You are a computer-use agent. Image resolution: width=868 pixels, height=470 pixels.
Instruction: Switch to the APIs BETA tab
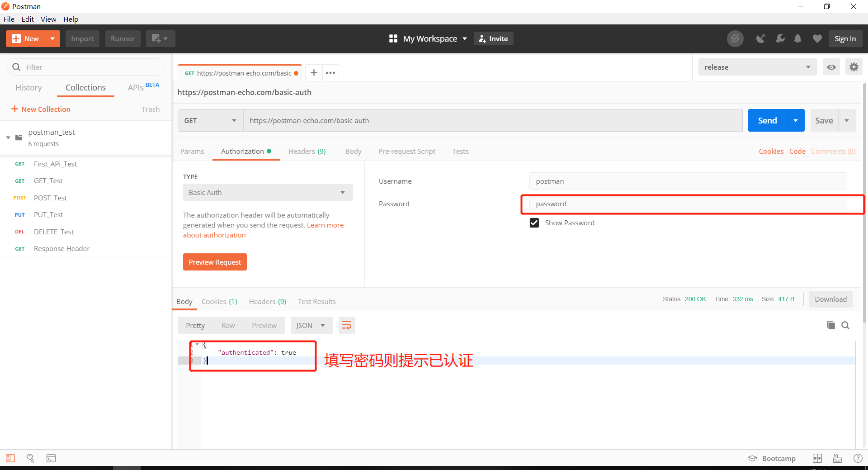point(143,87)
